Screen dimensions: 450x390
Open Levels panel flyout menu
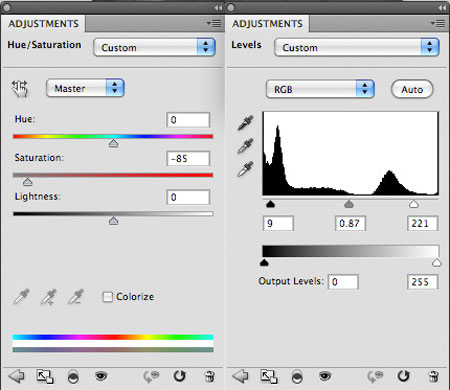438,23
